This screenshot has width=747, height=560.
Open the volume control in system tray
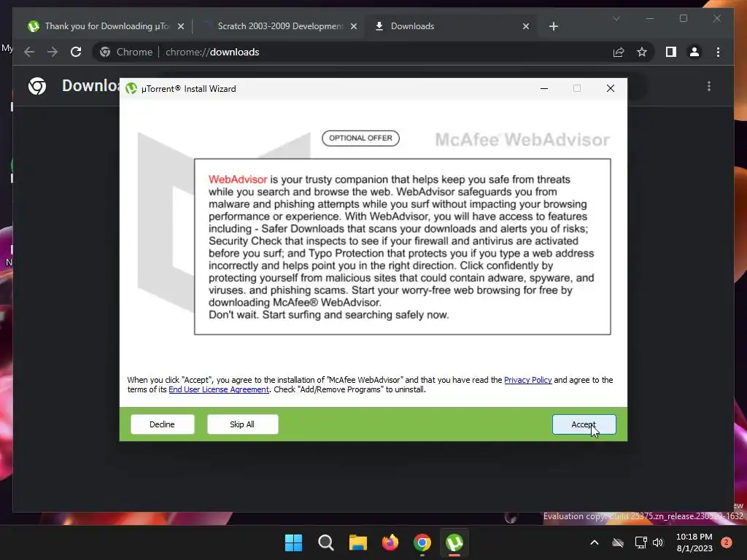[x=659, y=542]
